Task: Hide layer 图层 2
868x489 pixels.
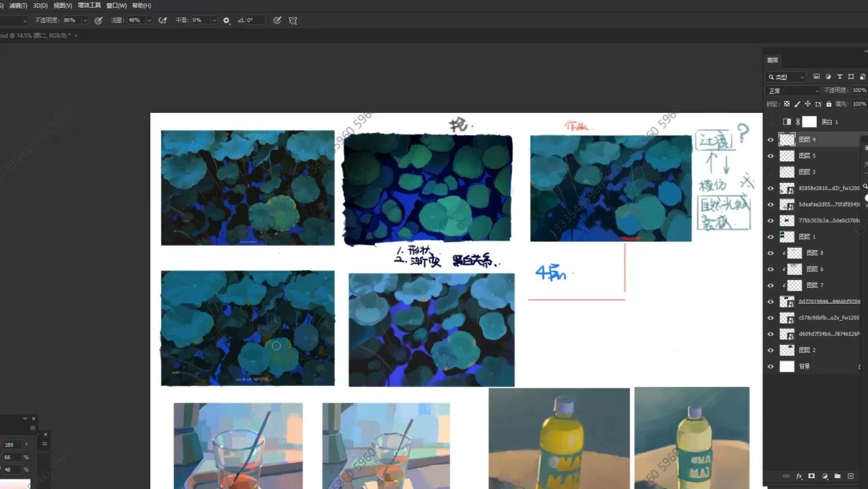Action: click(x=770, y=350)
